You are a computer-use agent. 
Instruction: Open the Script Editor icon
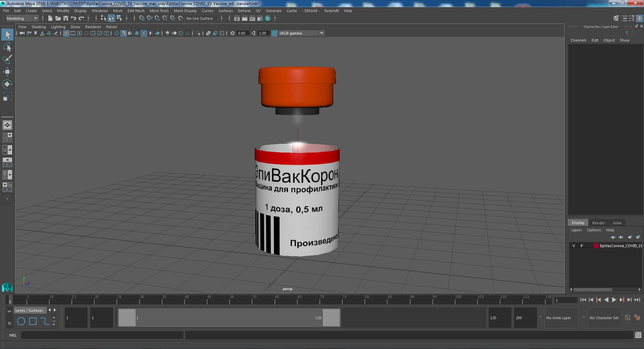pos(638,335)
